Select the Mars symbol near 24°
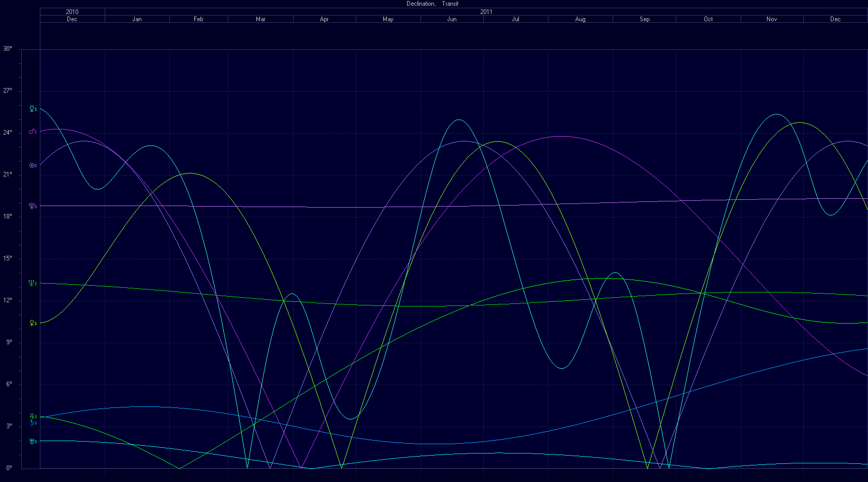This screenshot has height=482, width=868. coord(32,132)
